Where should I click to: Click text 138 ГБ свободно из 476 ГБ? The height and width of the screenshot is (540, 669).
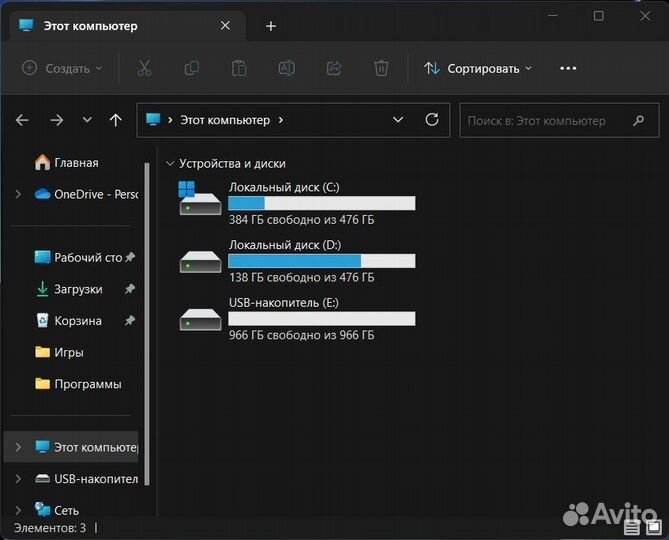(301, 277)
